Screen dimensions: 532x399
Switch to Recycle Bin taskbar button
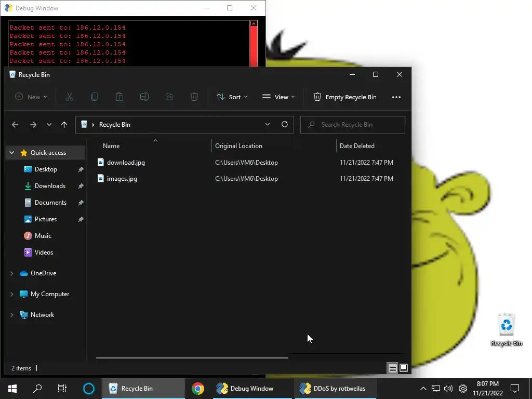[143, 389]
